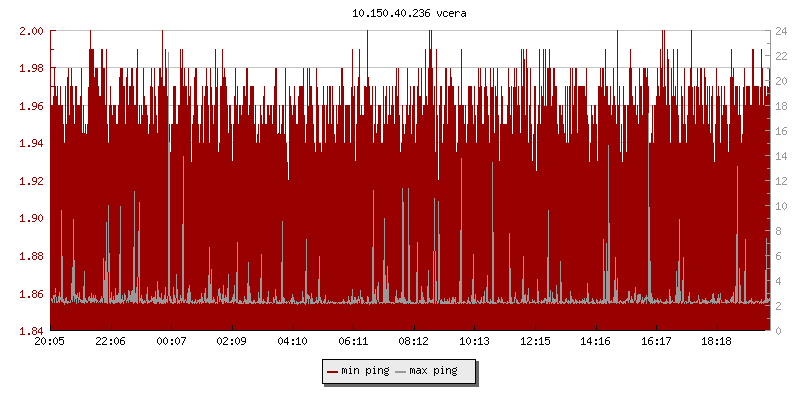Click the 2.00 value on left axis

tap(31, 31)
